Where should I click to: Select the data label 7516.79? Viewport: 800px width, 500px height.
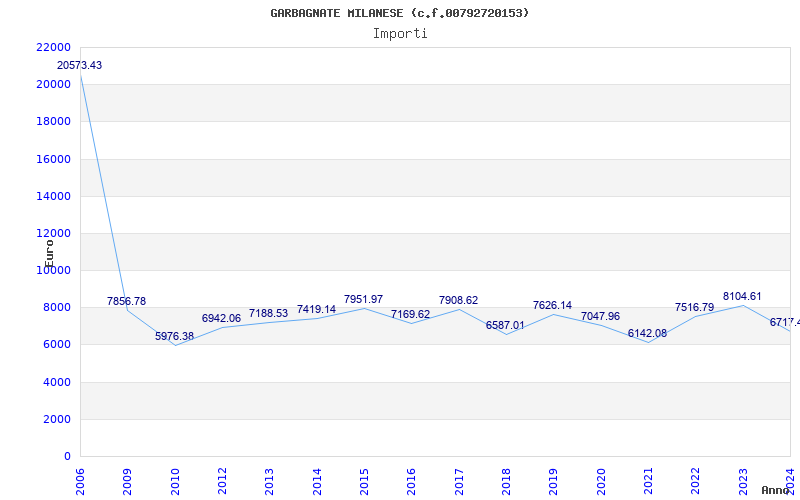pos(694,307)
